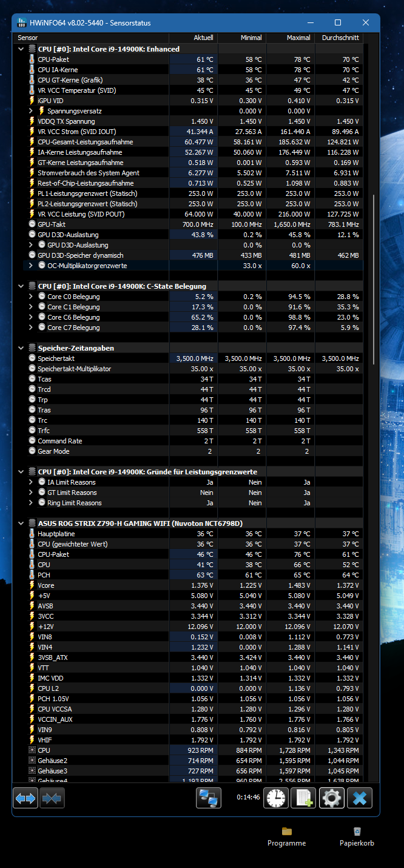Click the HWiNFO64 title bar app icon
Image resolution: width=404 pixels, height=868 pixels.
[x=22, y=23]
